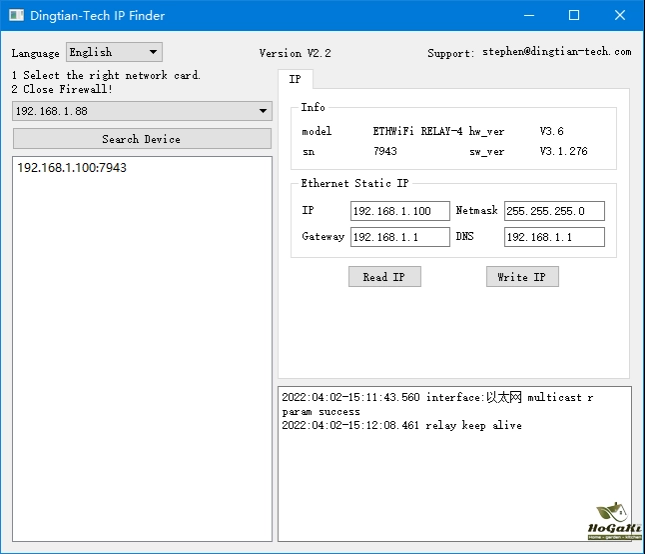Click the Read IP button
This screenshot has width=645, height=554.
384,277
